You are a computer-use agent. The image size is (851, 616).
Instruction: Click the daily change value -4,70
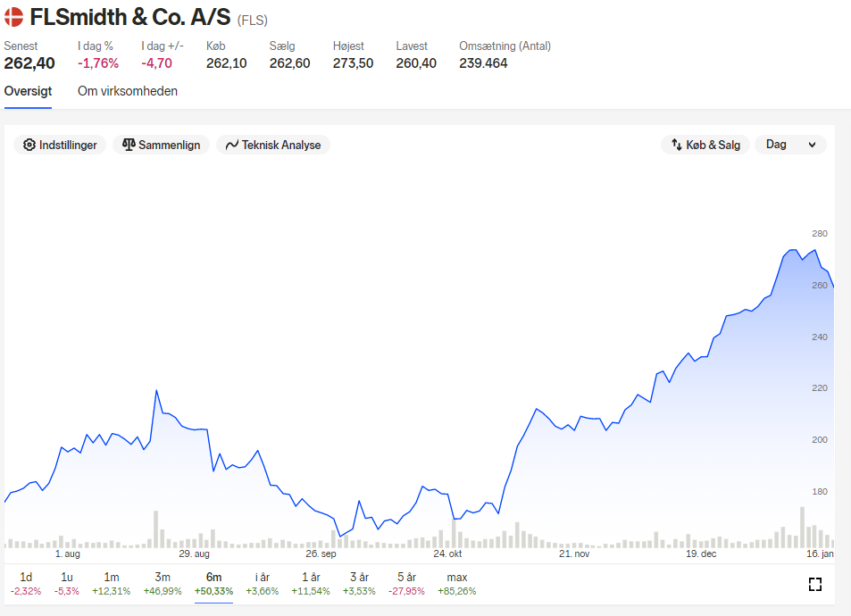[x=157, y=63]
